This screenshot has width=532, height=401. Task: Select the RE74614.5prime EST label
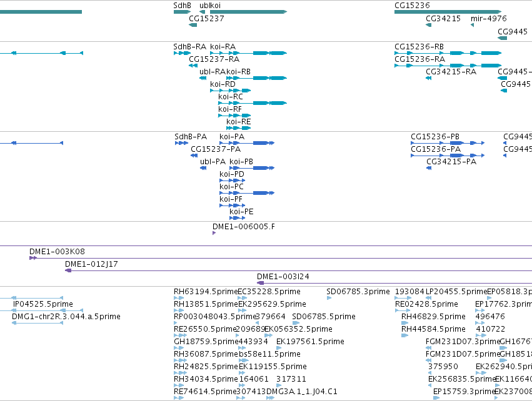205,392
